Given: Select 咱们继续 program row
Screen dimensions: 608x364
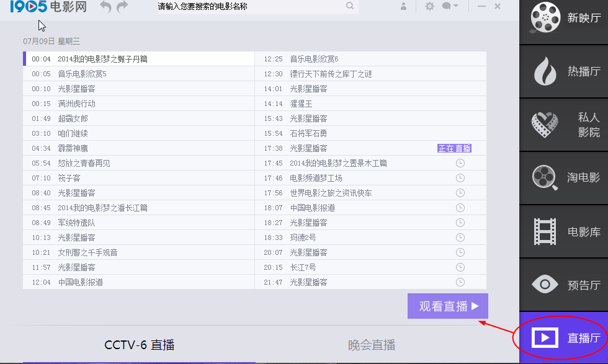Looking at the screenshot, I should point(138,133).
